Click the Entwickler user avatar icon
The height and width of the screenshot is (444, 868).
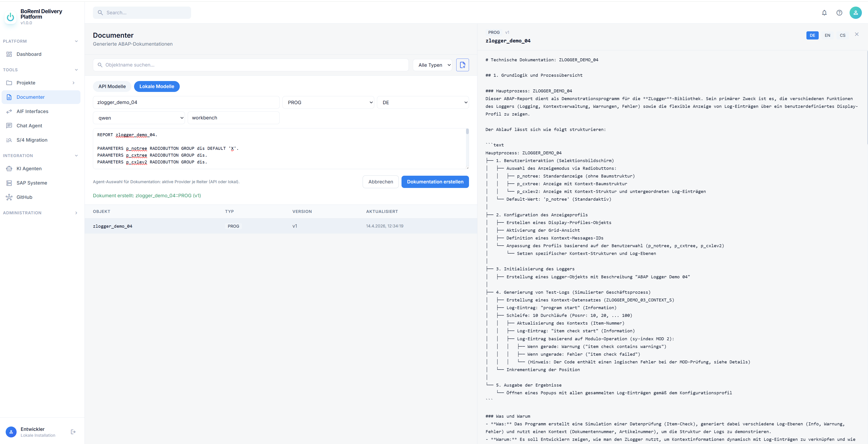(x=11, y=432)
